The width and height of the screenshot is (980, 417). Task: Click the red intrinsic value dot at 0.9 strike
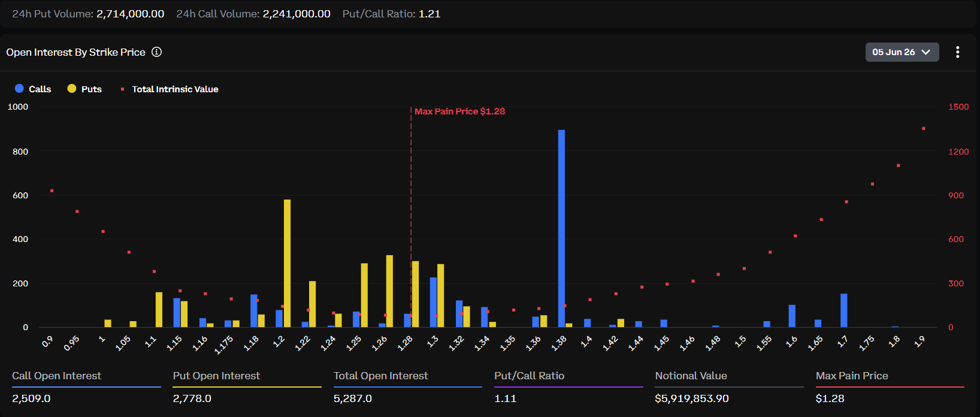[x=52, y=191]
